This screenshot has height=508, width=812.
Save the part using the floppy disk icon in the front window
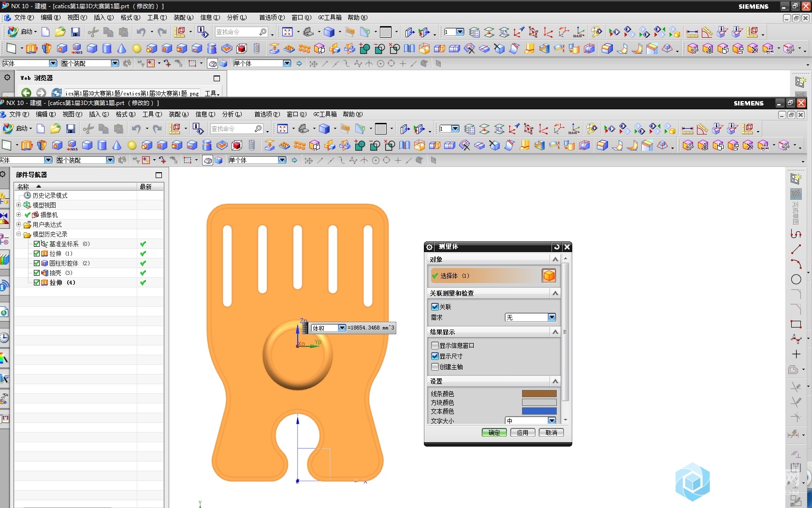(71, 129)
